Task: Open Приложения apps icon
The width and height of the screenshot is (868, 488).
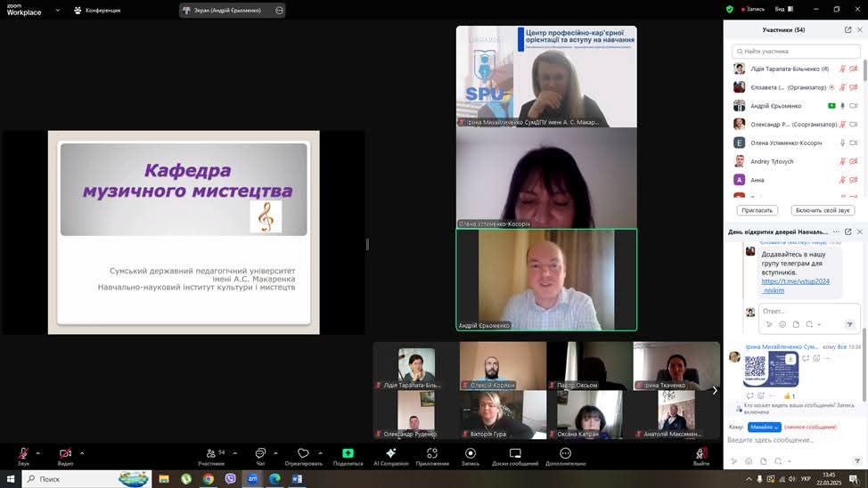Action: [432, 453]
